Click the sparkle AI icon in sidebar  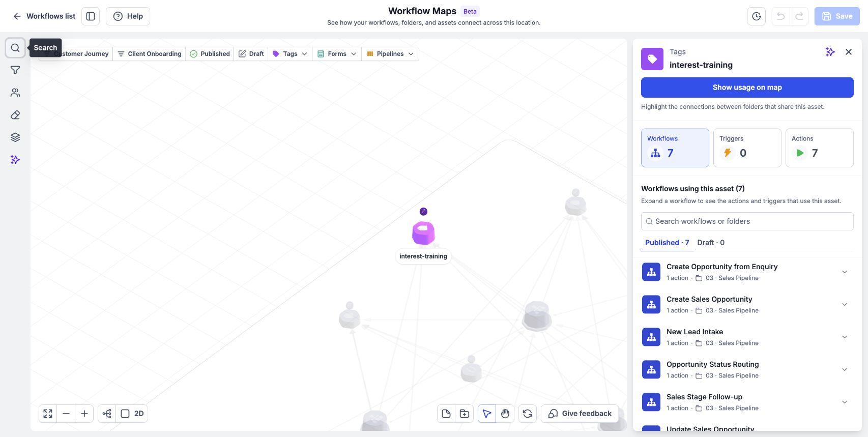[x=15, y=160]
